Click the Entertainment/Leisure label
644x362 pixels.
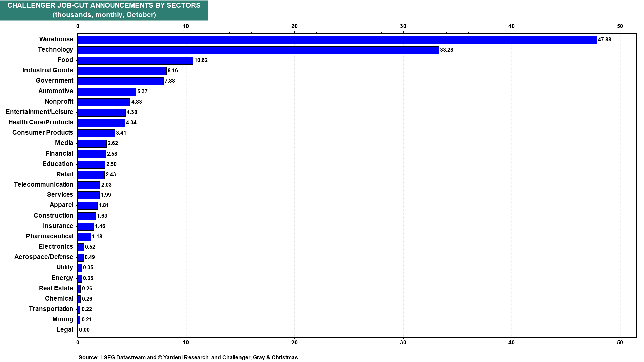click(40, 112)
